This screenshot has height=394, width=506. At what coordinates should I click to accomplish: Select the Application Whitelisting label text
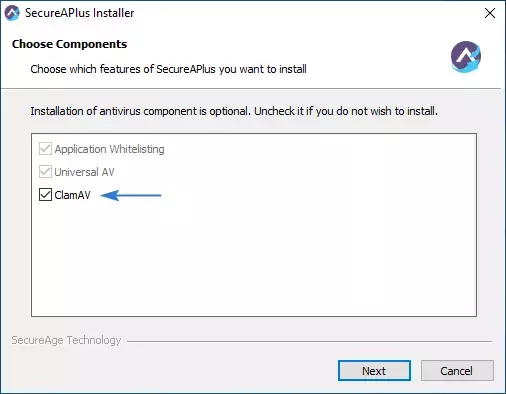109,149
